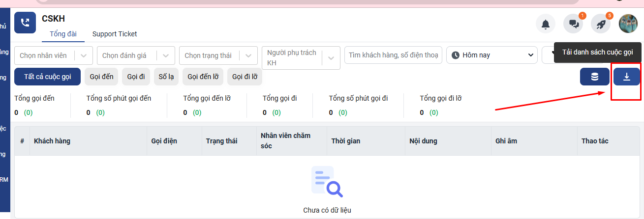This screenshot has height=219, width=644.
Task: Expand the Chọn đánh giá dropdown
Action: click(x=166, y=55)
